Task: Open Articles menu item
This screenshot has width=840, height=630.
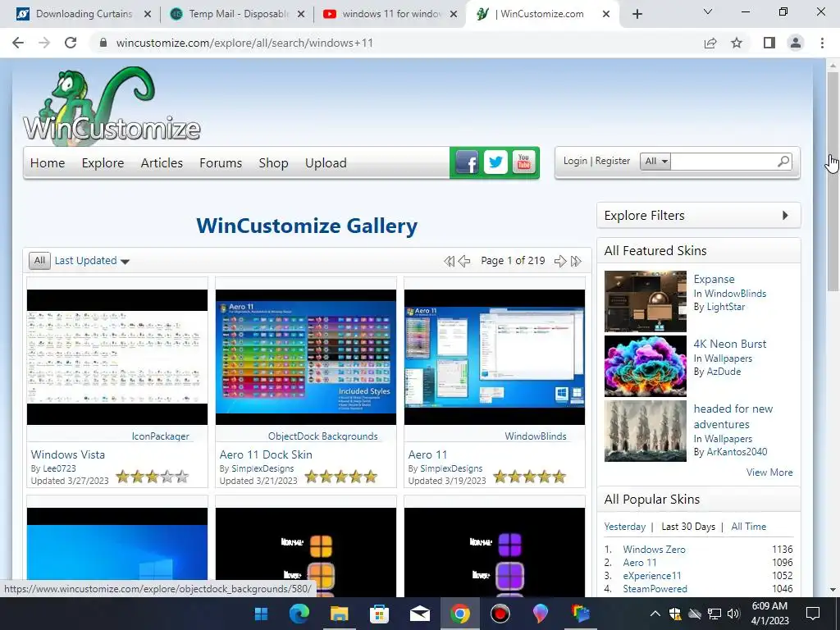Action: click(162, 163)
